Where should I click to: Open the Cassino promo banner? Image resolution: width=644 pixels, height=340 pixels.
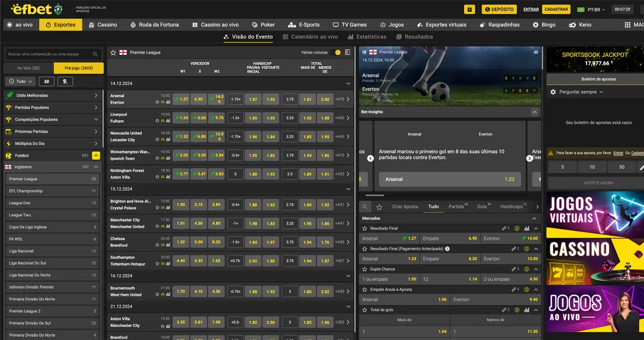[595, 262]
